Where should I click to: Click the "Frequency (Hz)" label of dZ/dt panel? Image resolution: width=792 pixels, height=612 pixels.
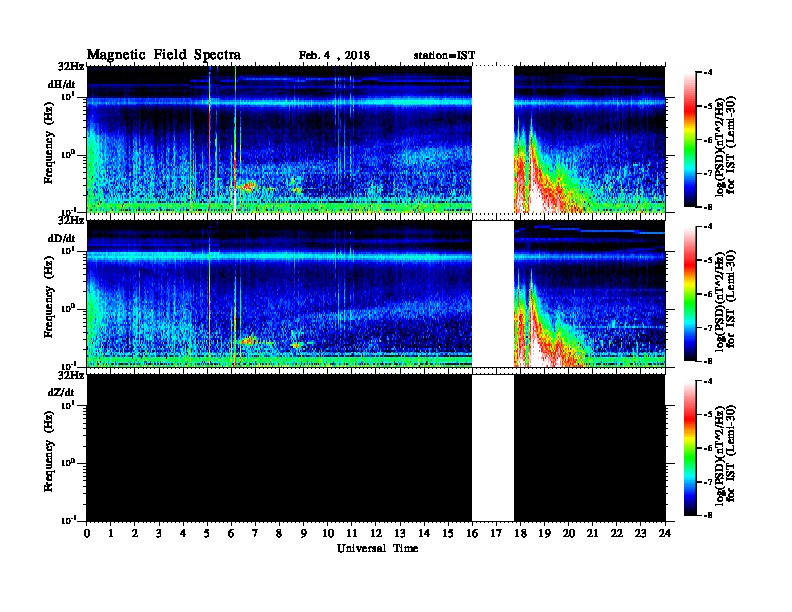click(48, 451)
